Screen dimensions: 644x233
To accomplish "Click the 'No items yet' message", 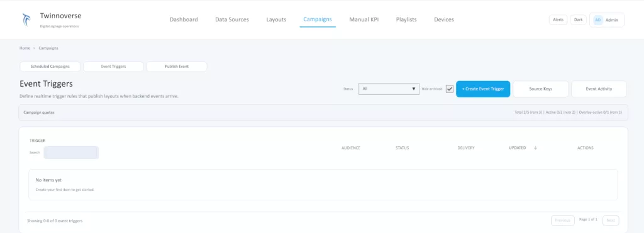I will click(x=48, y=180).
